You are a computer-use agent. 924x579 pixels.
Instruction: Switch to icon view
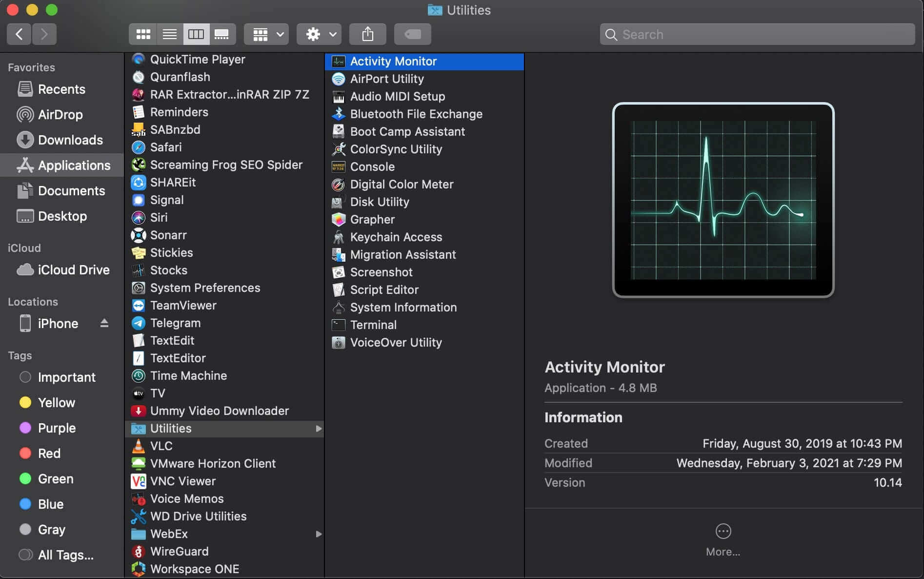(143, 34)
